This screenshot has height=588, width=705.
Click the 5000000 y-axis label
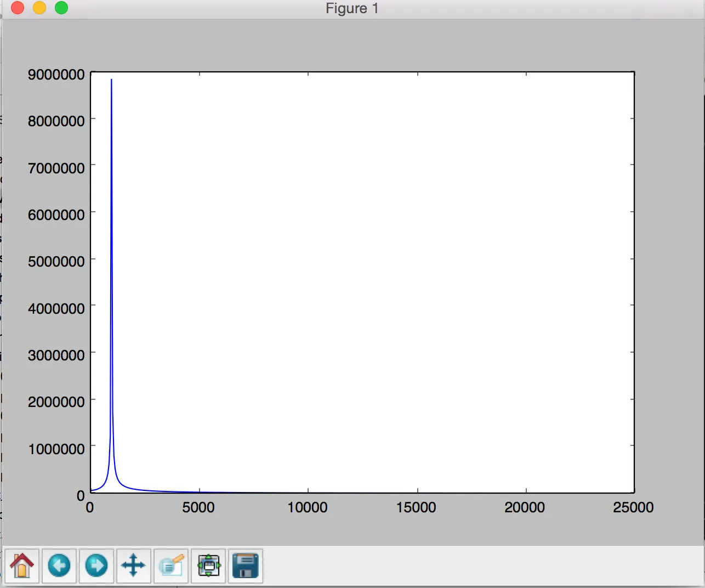56,261
